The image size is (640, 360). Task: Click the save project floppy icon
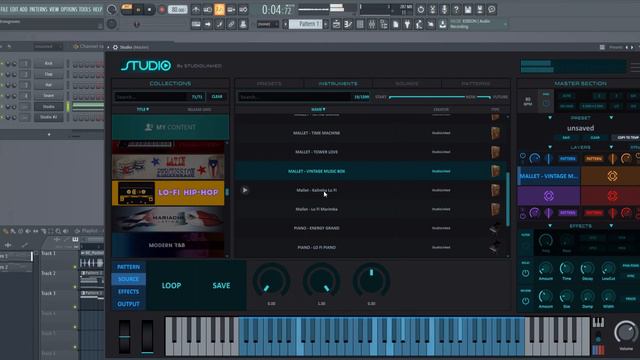(468, 9)
